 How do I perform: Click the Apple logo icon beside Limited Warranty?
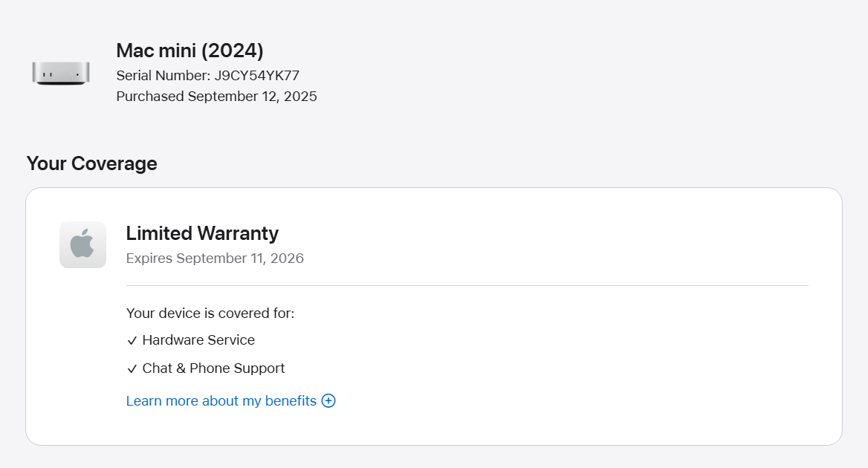(83, 244)
